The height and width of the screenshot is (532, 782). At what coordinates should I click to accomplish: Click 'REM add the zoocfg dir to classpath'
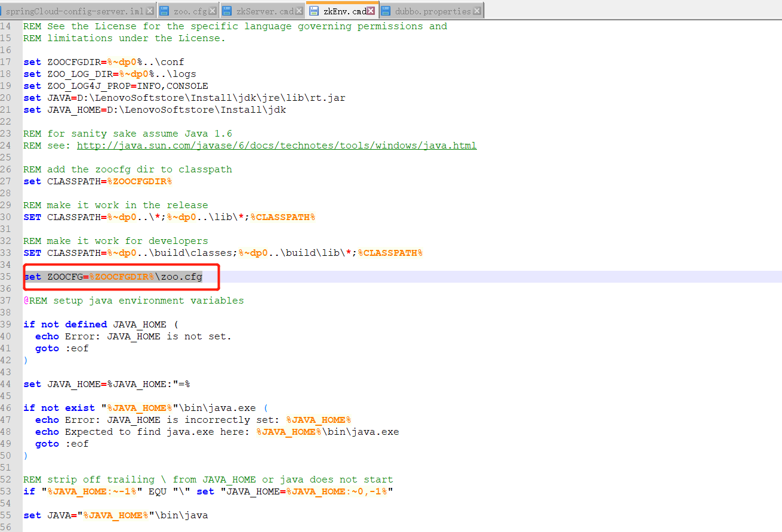pos(128,169)
